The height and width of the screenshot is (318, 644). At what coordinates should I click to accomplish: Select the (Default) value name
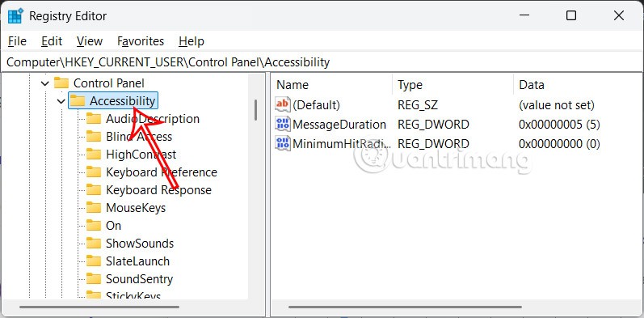[316, 105]
